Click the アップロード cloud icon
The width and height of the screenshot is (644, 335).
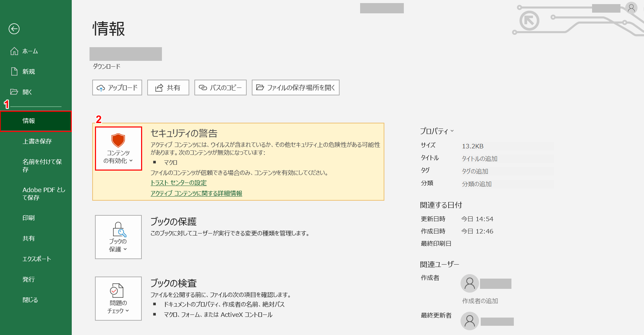pyautogui.click(x=101, y=88)
